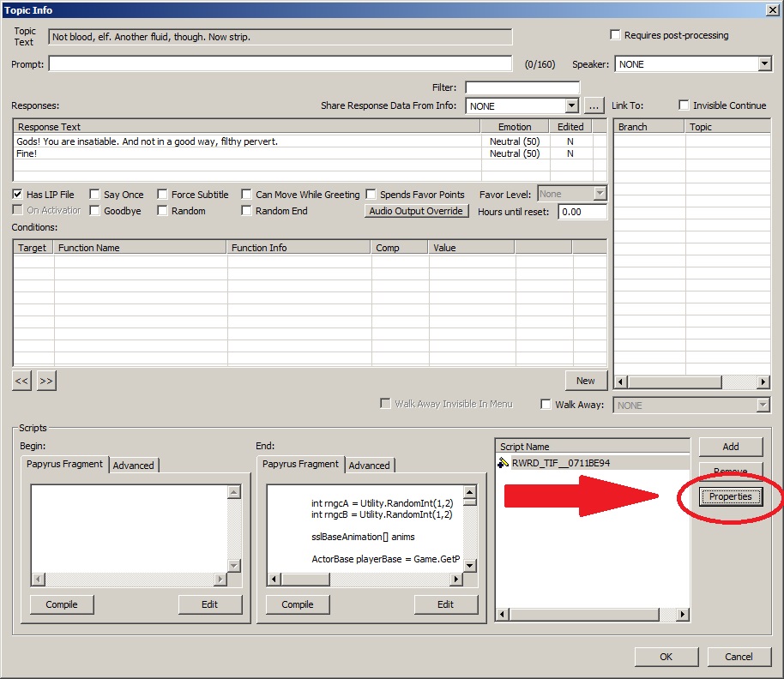This screenshot has width=784, height=679.
Task: Toggle the Goodbye checkbox
Action: [x=95, y=211]
